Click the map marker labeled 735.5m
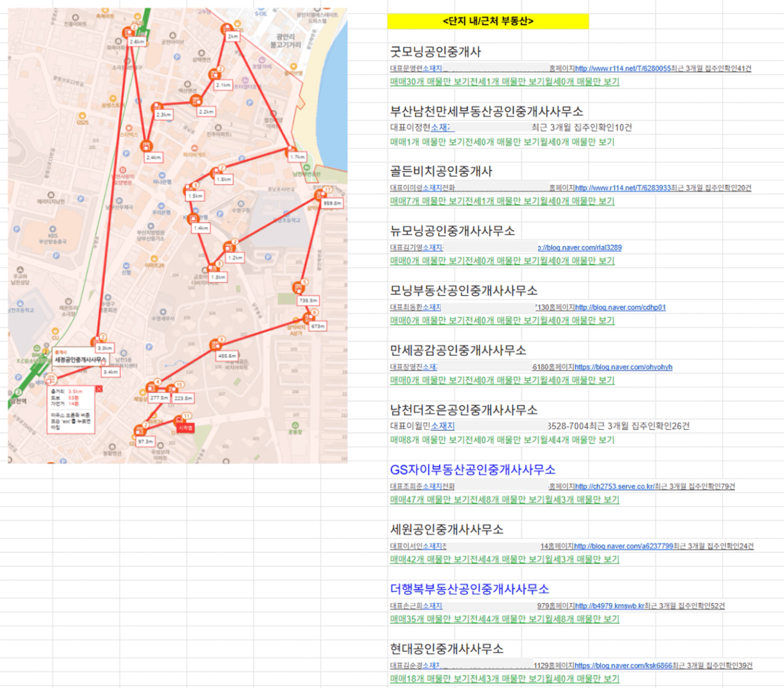This screenshot has height=688, width=784. coord(298,288)
